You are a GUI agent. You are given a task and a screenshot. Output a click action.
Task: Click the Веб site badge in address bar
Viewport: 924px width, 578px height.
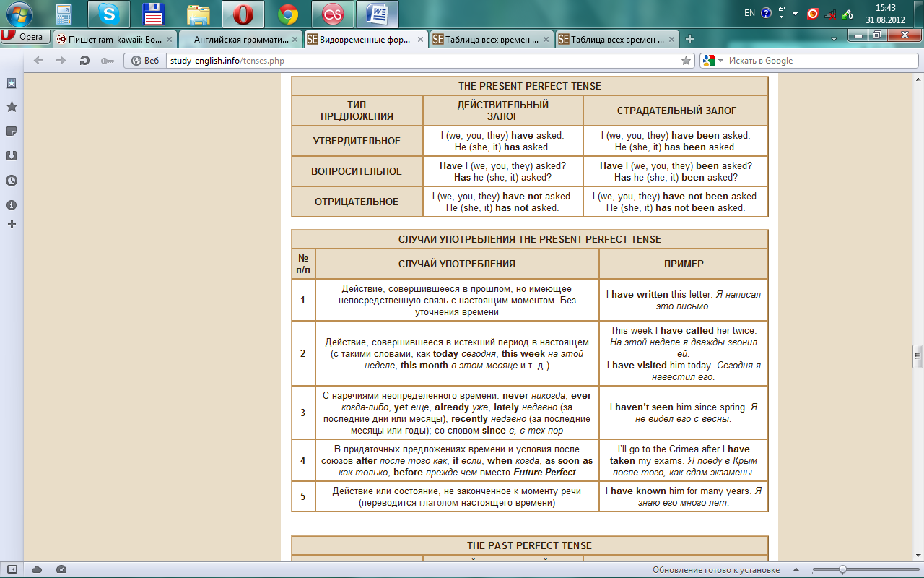point(145,61)
